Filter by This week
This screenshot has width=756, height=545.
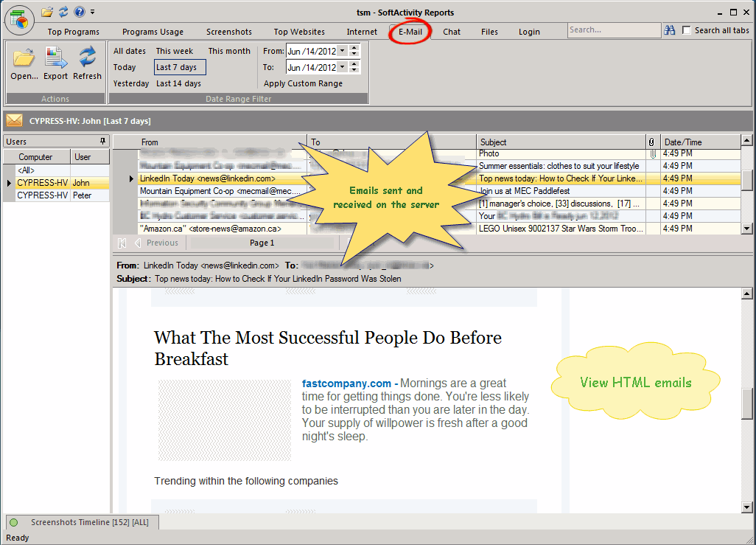pyautogui.click(x=175, y=51)
